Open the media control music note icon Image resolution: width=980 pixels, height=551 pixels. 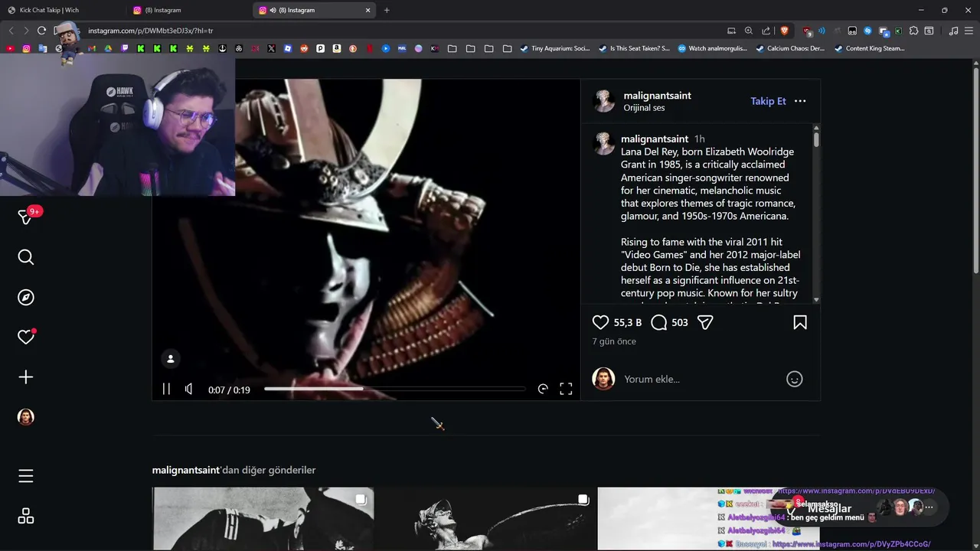tap(953, 31)
